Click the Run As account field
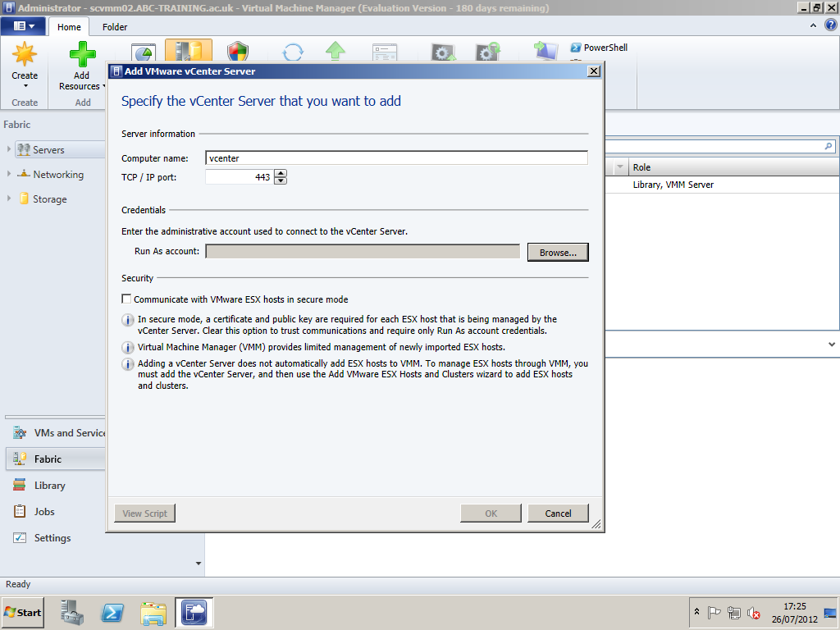The width and height of the screenshot is (840, 630). click(x=363, y=251)
